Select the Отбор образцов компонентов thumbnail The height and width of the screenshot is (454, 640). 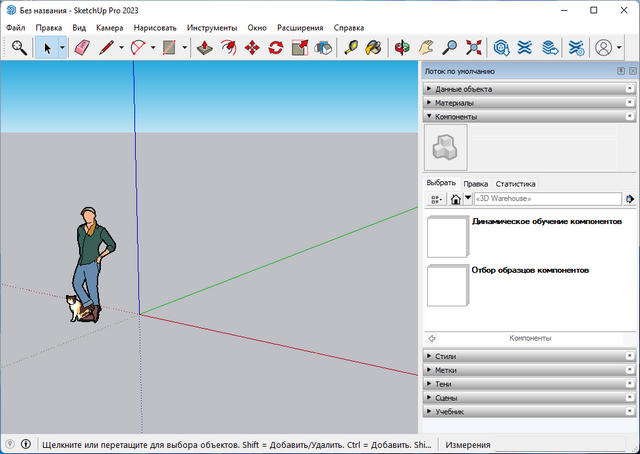coord(447,285)
